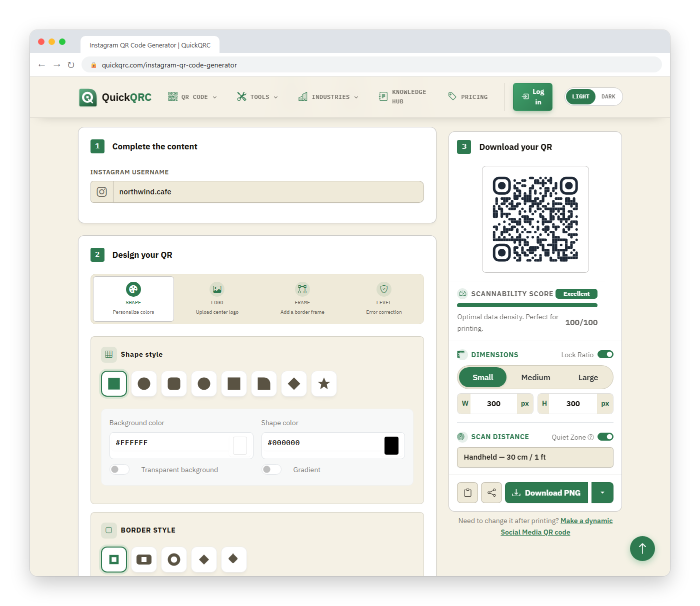Go back using the browser back arrow
Screen dimensions: 700x606
(42, 65)
